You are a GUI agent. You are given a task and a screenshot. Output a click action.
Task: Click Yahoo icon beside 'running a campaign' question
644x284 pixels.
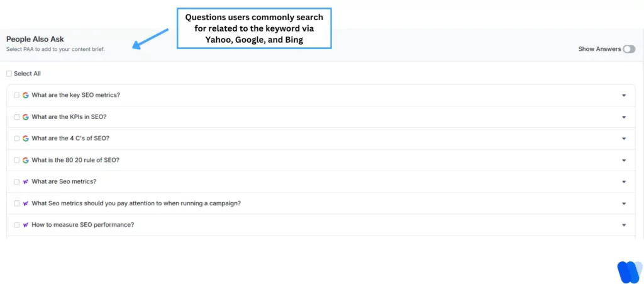pos(25,203)
